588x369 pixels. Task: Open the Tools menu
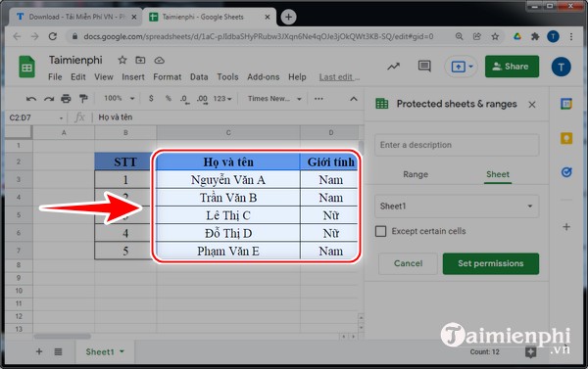coord(227,77)
